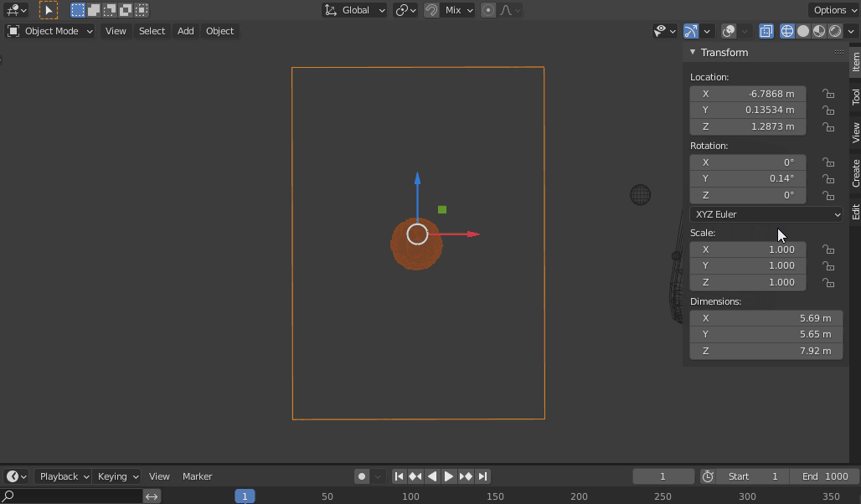Open the Options popover
This screenshot has height=504, width=861.
pyautogui.click(x=833, y=9)
